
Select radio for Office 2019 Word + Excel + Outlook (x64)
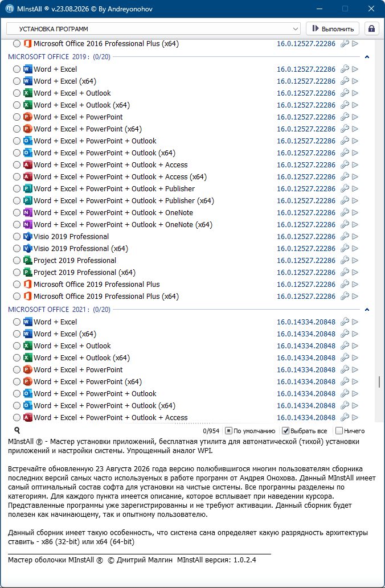point(17,105)
